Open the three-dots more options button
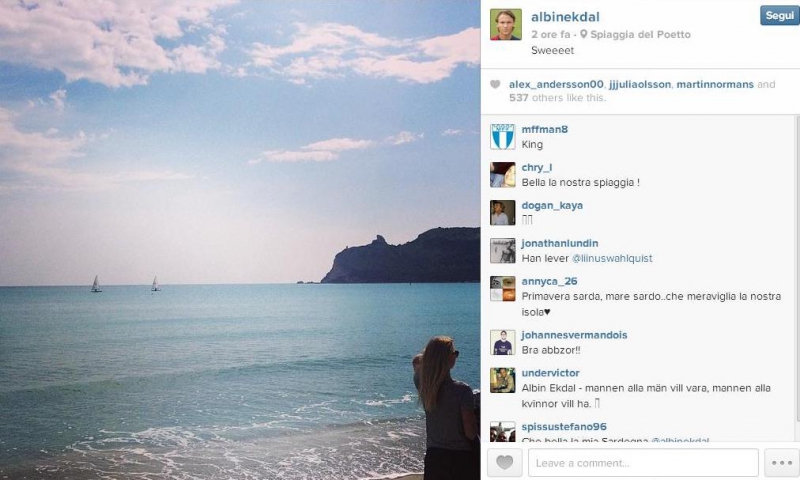800x480 pixels. coord(782,463)
